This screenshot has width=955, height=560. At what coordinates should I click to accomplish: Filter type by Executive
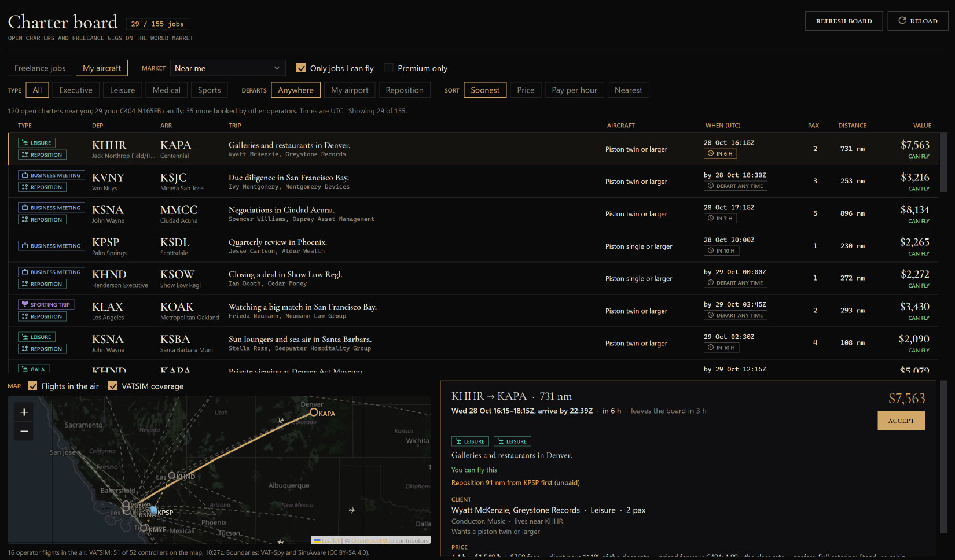(x=76, y=90)
